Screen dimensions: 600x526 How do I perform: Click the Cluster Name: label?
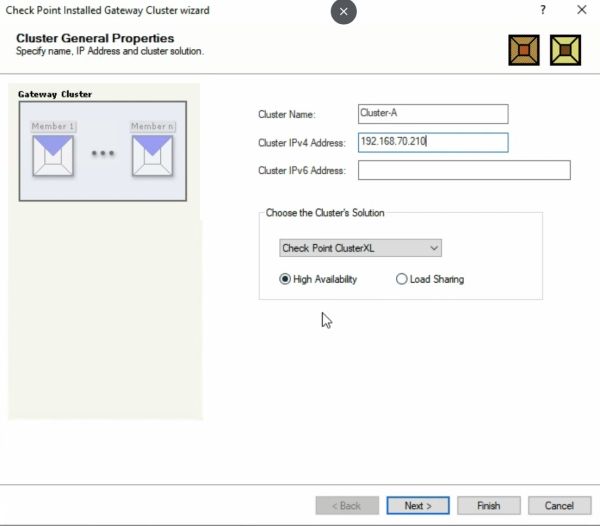point(287,114)
